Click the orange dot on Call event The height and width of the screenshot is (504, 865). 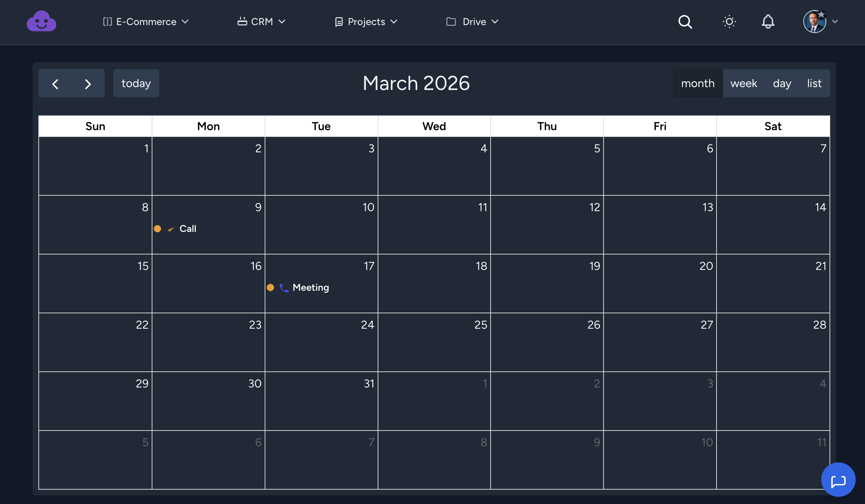[x=157, y=229]
